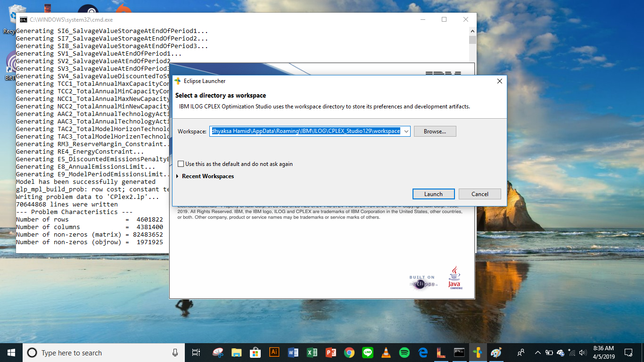Open the Windows Start menu

pyautogui.click(x=11, y=353)
